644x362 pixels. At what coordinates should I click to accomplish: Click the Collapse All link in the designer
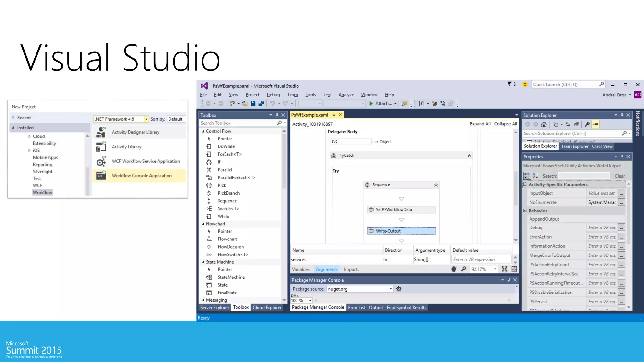click(505, 124)
